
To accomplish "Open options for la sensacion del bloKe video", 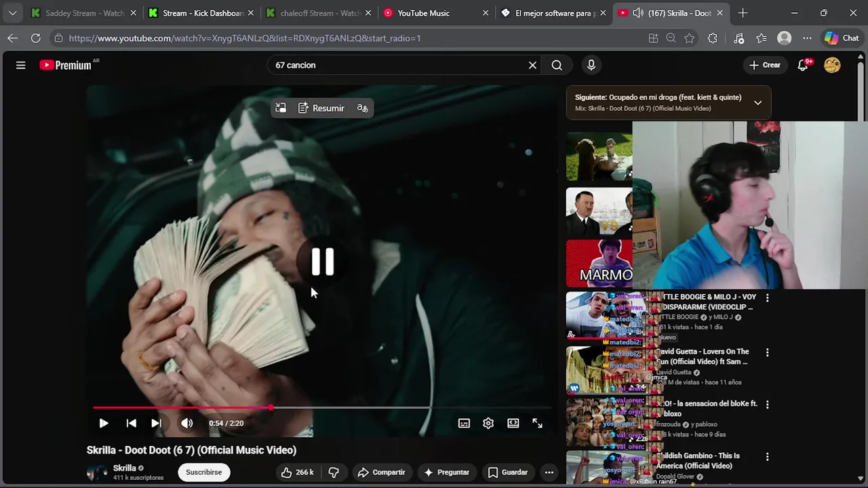I will pyautogui.click(x=768, y=405).
